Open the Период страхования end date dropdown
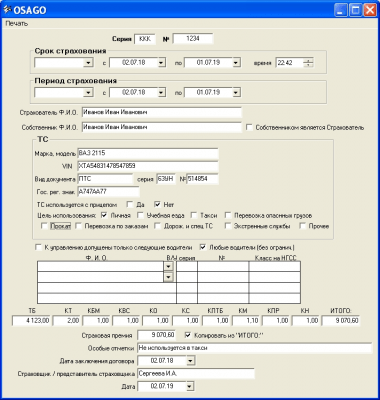Screen dimensions: 380x400 pos(236,92)
